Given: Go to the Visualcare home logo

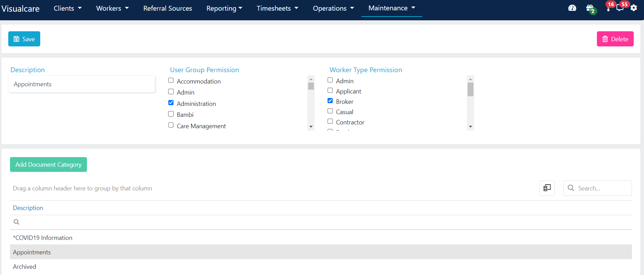Looking at the screenshot, I should (21, 9).
